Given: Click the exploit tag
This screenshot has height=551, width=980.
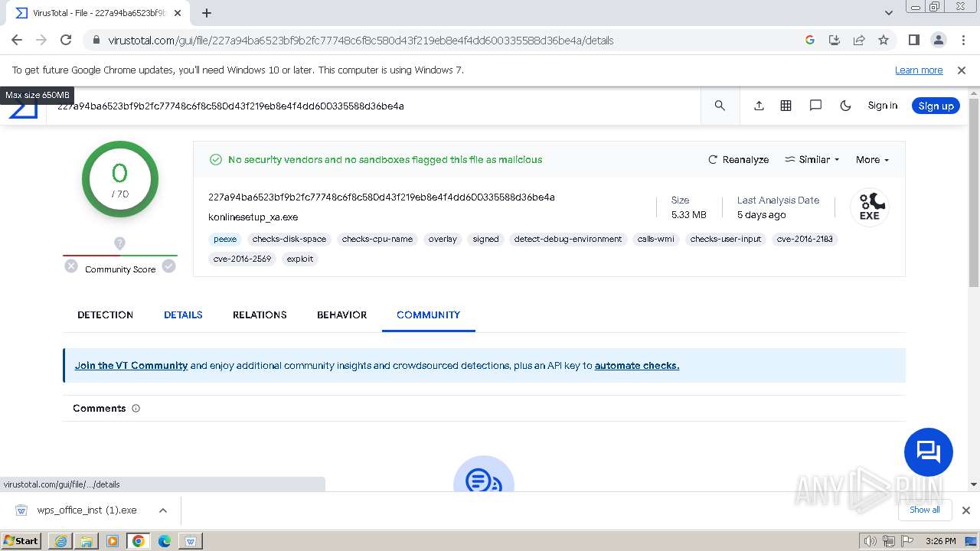Looking at the screenshot, I should (300, 259).
